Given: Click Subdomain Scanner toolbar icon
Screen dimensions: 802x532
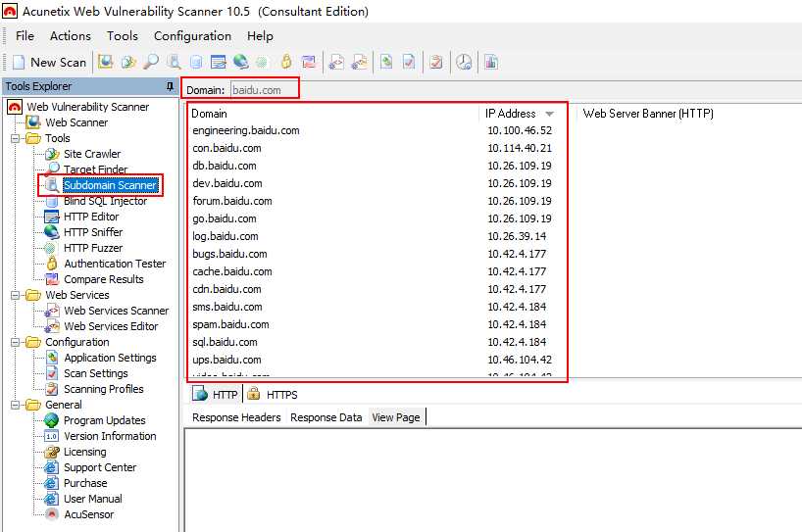Looking at the screenshot, I should pos(174,62).
